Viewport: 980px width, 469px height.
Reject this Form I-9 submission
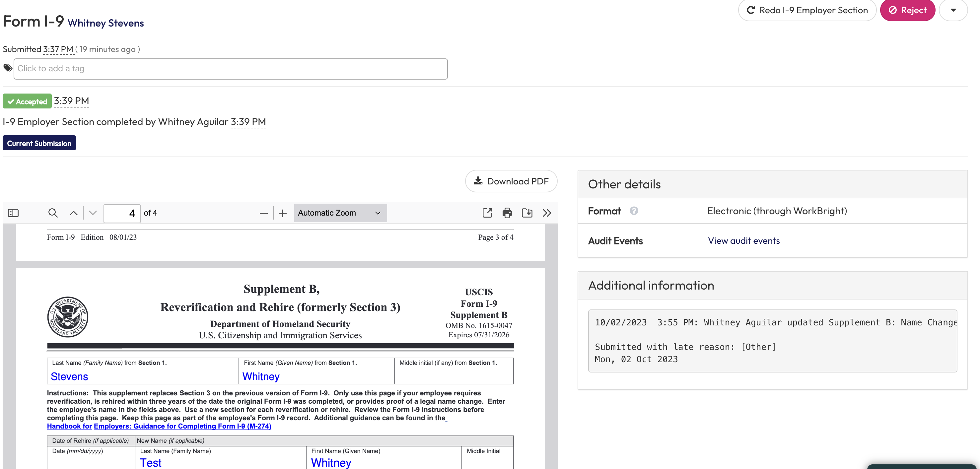tap(907, 10)
